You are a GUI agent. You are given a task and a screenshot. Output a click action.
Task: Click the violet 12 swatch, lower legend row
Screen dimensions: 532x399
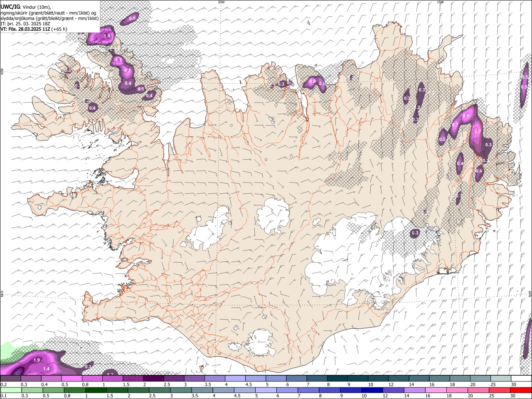point(393,390)
